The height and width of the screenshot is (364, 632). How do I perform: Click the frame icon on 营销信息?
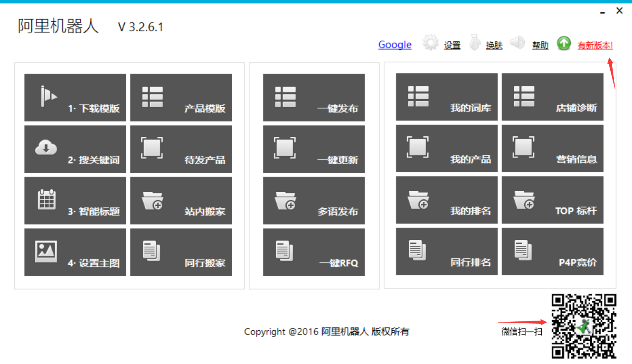coord(524,147)
